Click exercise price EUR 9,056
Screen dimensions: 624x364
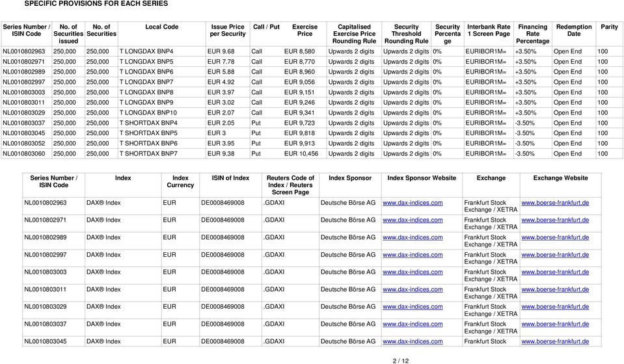(x=299, y=83)
